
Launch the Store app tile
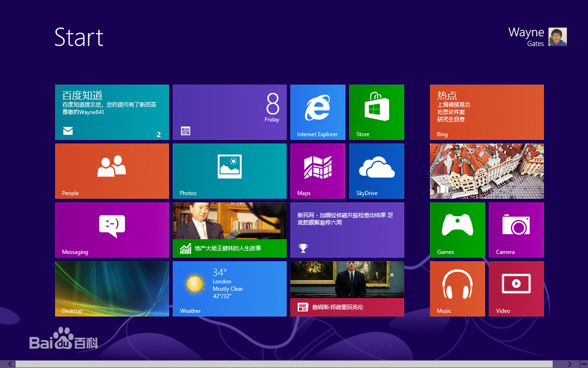[377, 112]
